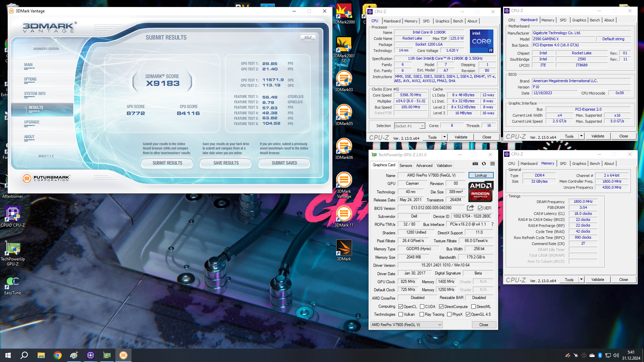This screenshot has height=362, width=644.
Task: Switch to 3DMark Vantage taskbar icon
Action: point(123,355)
